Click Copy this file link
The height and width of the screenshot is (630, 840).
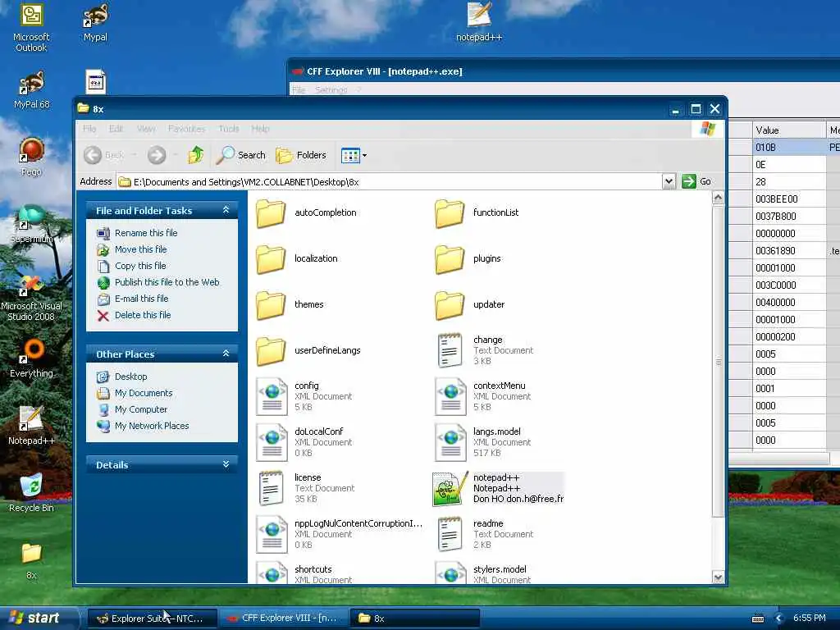140,266
